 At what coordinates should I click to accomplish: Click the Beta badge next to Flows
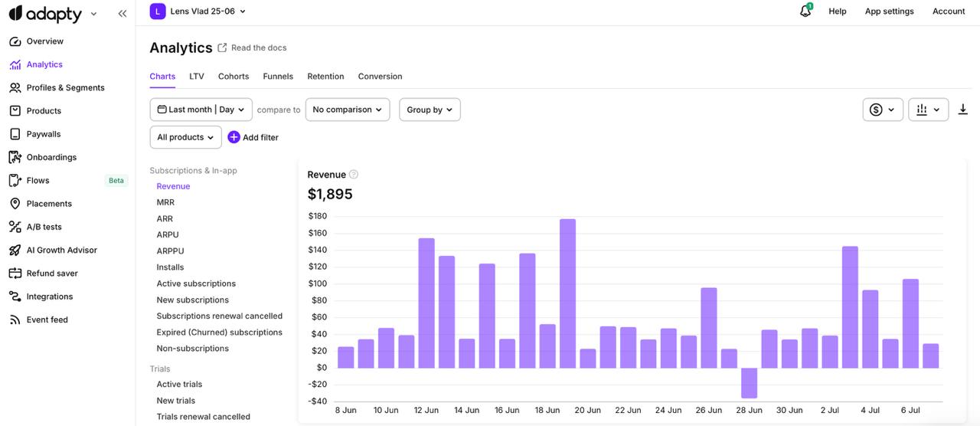[x=116, y=181]
